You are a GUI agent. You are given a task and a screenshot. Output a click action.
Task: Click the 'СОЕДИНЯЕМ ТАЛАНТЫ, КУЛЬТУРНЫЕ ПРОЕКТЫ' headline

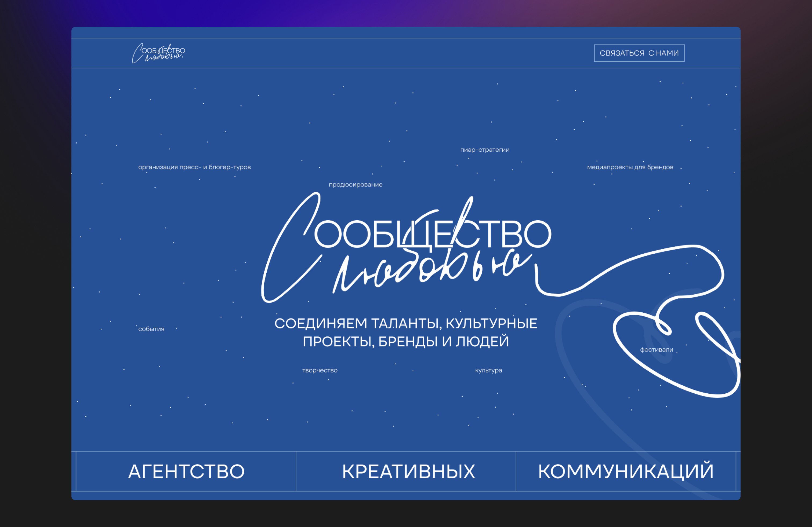pos(406,332)
